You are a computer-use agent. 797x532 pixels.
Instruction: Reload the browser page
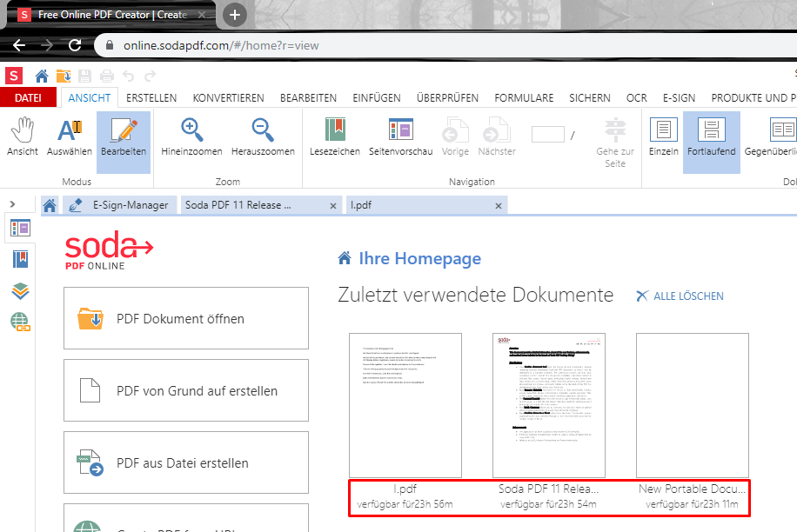(x=75, y=45)
